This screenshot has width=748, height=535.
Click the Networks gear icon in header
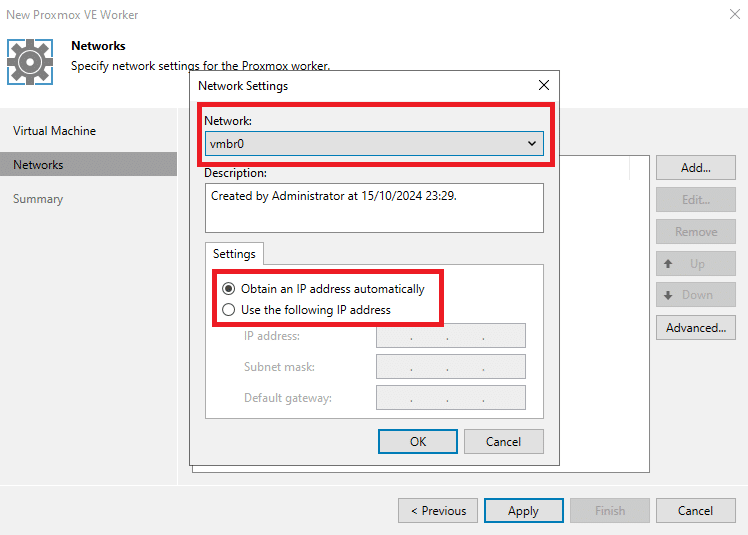coord(30,62)
